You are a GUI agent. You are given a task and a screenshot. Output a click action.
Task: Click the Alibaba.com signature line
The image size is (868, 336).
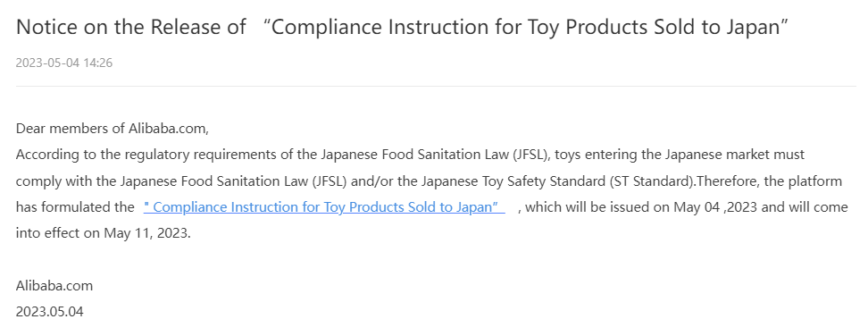54,286
